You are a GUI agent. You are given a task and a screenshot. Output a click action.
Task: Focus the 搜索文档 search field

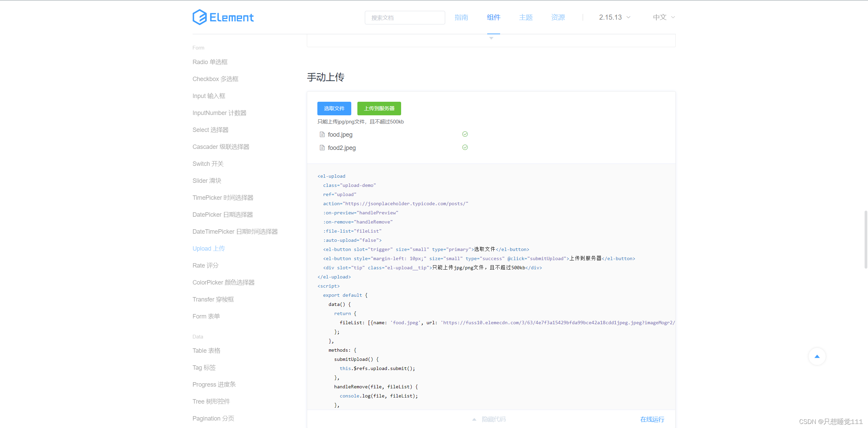pos(405,18)
